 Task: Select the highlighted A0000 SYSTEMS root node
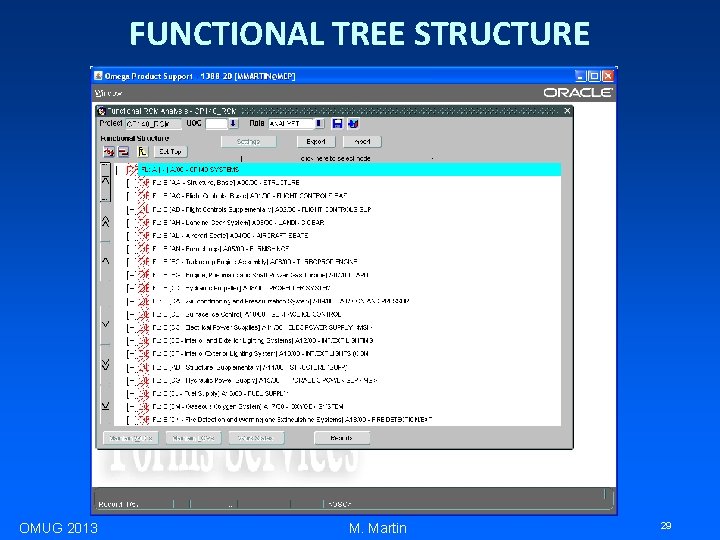coord(349,169)
